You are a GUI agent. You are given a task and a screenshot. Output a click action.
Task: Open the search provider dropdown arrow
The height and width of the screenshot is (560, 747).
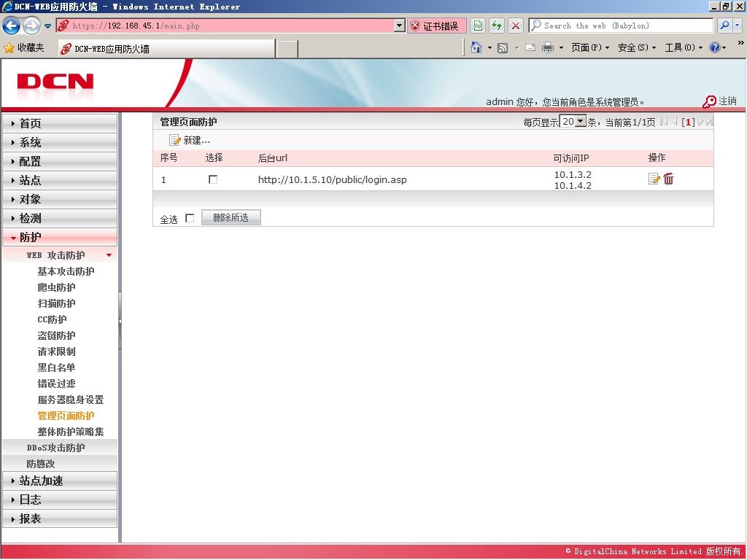[x=737, y=26]
